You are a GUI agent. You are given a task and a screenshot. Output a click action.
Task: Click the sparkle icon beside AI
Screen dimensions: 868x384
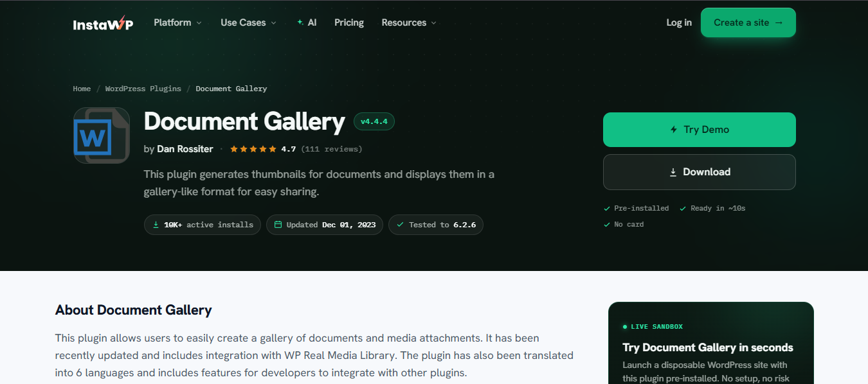click(x=300, y=22)
